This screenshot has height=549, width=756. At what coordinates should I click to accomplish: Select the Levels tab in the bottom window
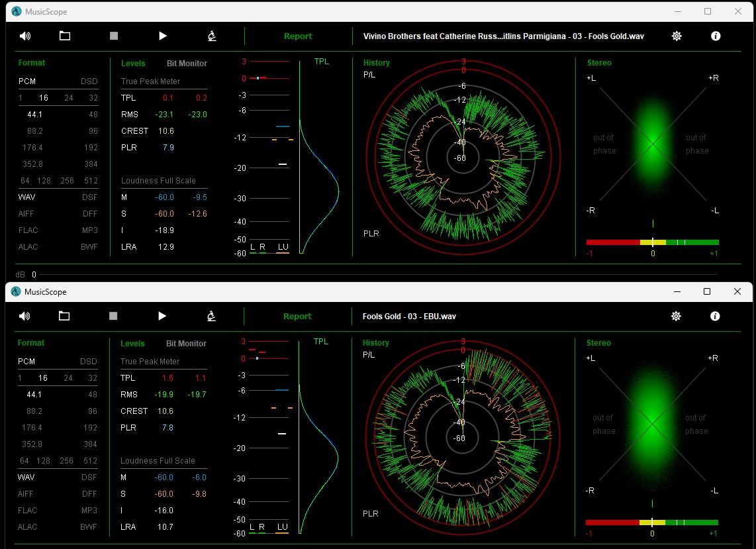[132, 344]
